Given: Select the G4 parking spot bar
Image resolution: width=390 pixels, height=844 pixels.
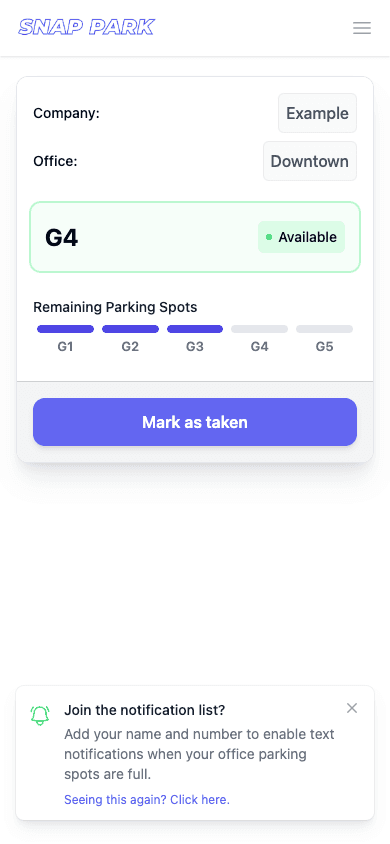Looking at the screenshot, I should point(259,329).
